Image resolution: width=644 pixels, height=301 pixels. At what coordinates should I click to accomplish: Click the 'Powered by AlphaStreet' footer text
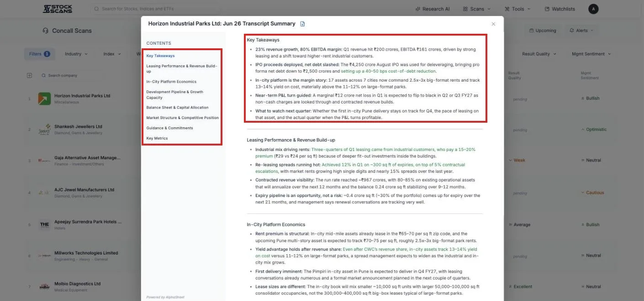pos(165,297)
